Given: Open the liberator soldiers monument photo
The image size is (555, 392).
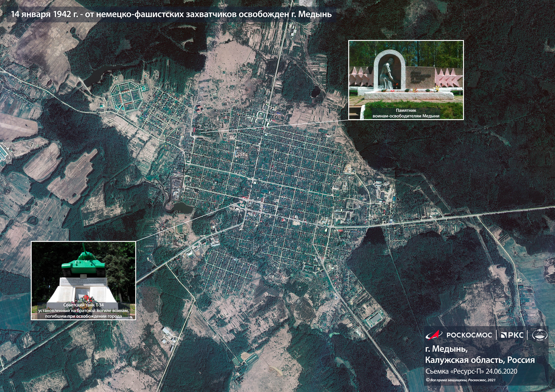Looking at the screenshot, I should point(406,80).
